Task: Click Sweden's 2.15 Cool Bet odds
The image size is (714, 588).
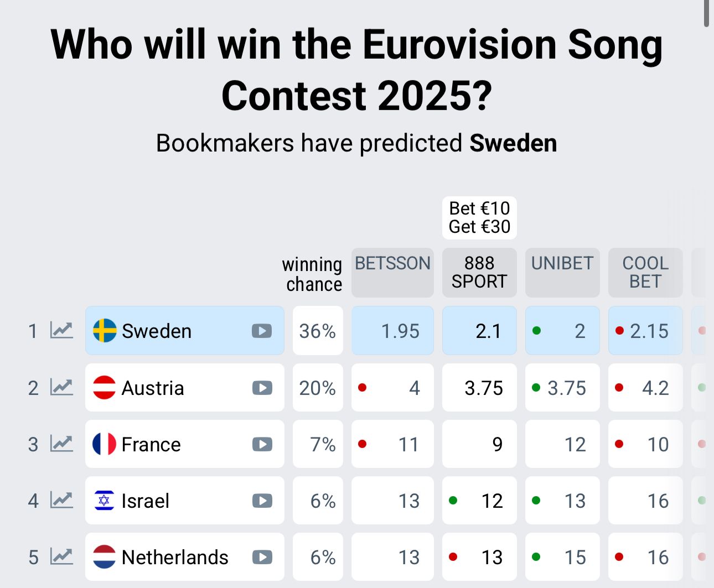Action: click(x=649, y=331)
